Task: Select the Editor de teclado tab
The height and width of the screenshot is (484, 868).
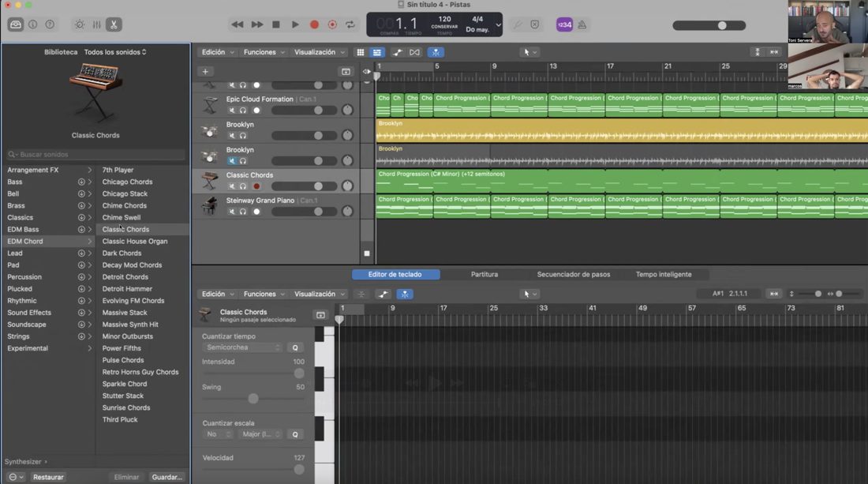Action: [x=395, y=274]
